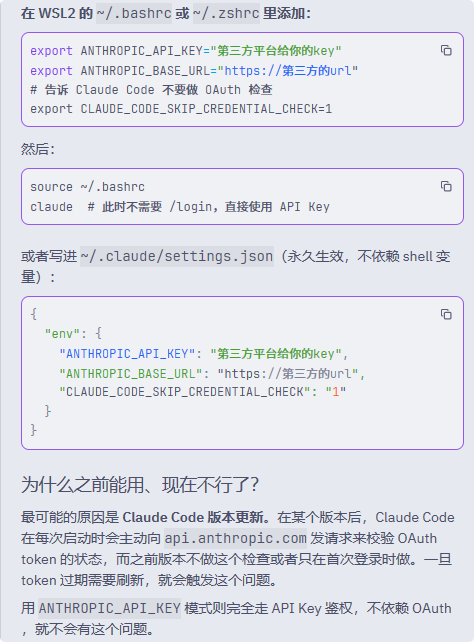The width and height of the screenshot is (474, 642).
Task: Click the api.anthropic.com inline code
Action: point(235,538)
